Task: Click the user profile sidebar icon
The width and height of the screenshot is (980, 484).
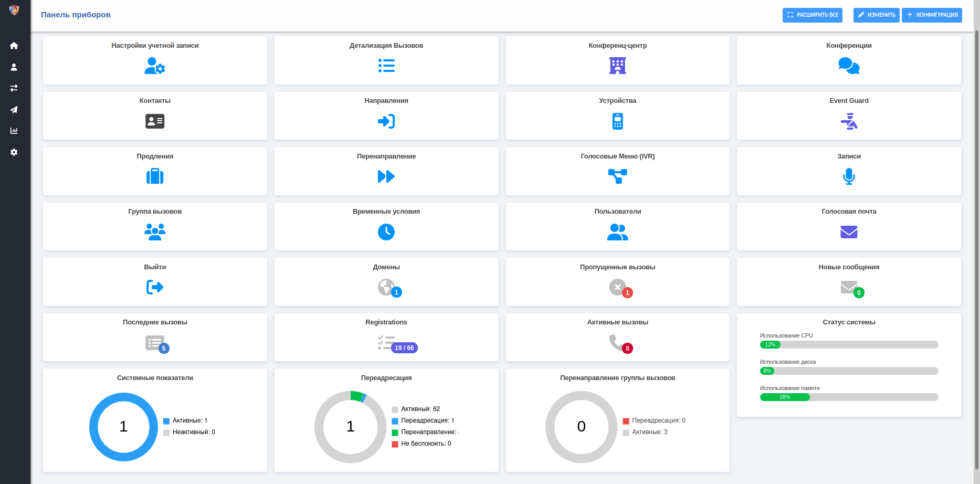Action: coord(14,67)
